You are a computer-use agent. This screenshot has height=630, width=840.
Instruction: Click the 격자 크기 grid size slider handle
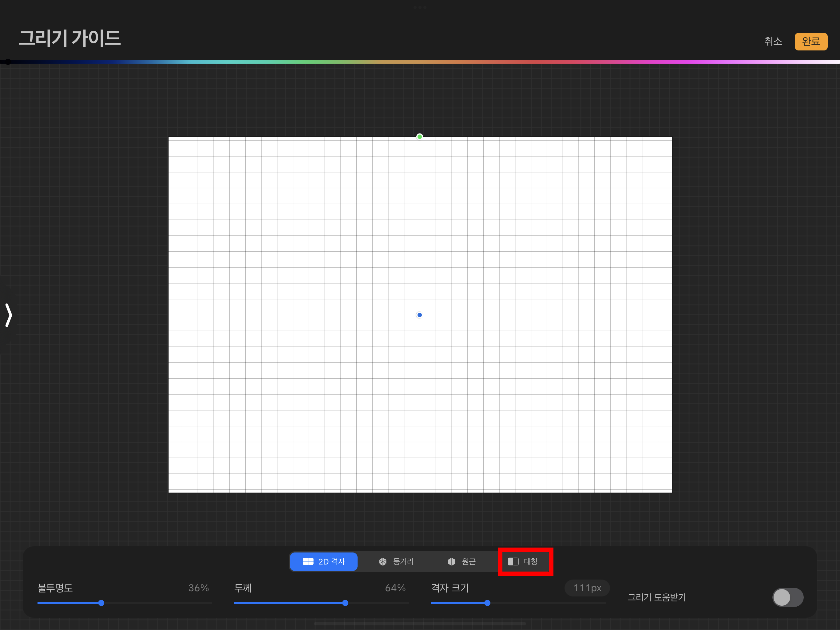(487, 603)
